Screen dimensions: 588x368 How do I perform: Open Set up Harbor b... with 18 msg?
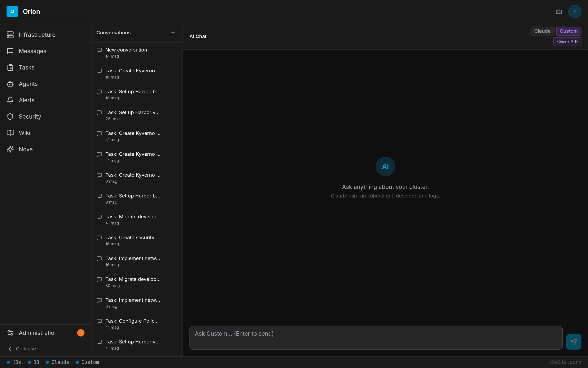[x=137, y=95]
